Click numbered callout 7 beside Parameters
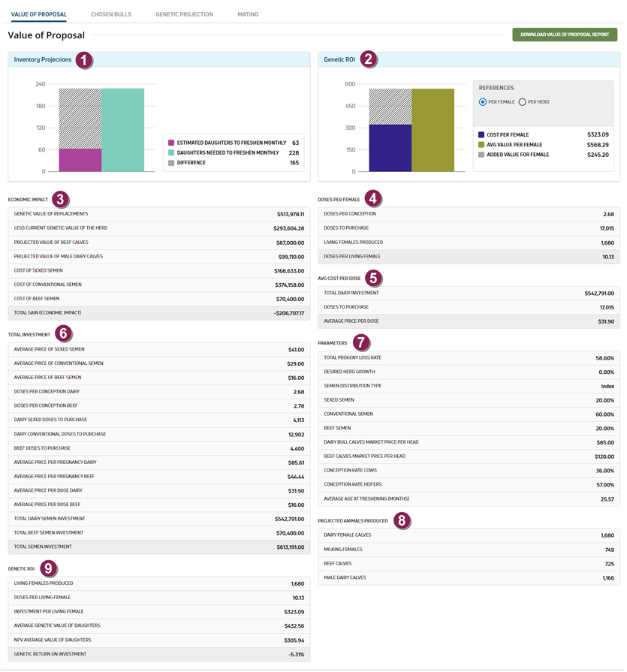Image resolution: width=627 pixels, height=672 pixels. [362, 342]
